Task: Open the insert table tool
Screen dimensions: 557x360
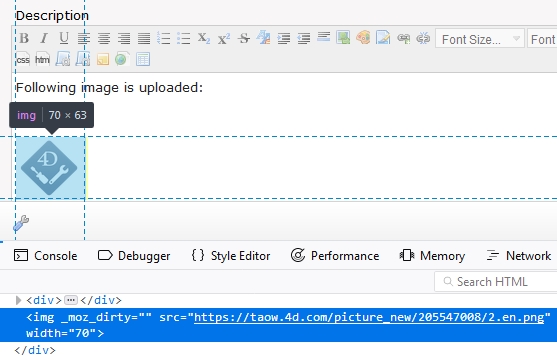Action: pyautogui.click(x=143, y=59)
